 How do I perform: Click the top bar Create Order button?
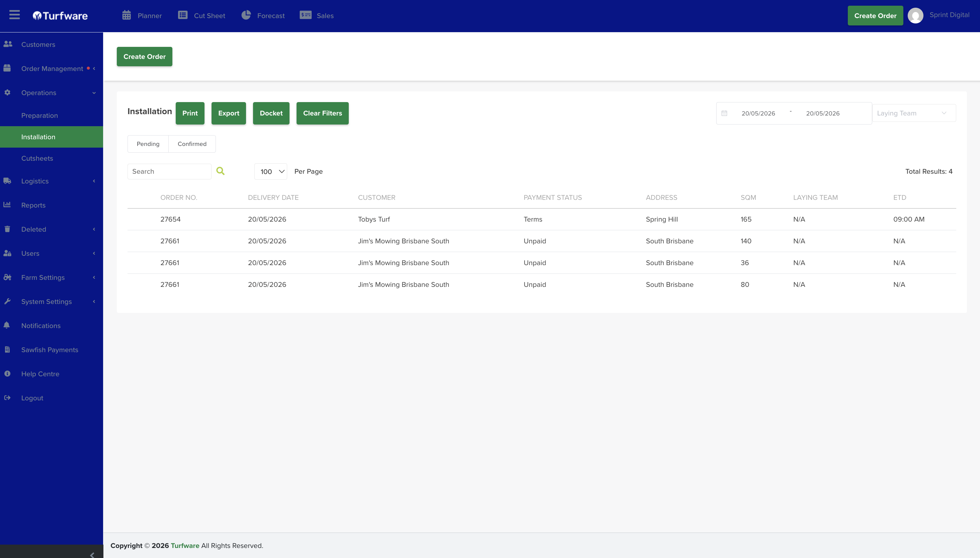click(x=875, y=16)
